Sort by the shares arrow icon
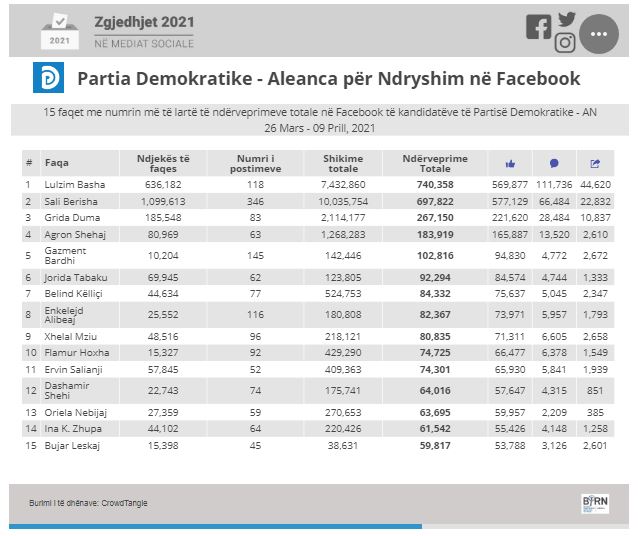This screenshot has height=536, width=638. point(596,163)
